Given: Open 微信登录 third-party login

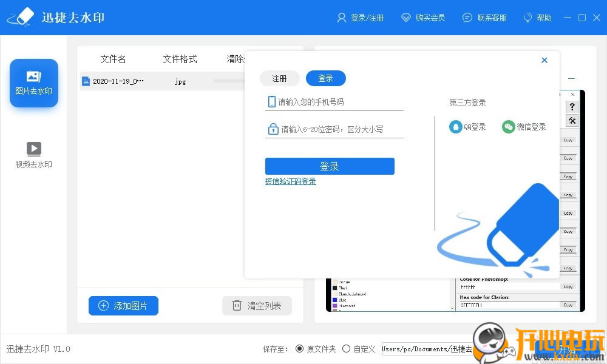Looking at the screenshot, I should coord(524,127).
